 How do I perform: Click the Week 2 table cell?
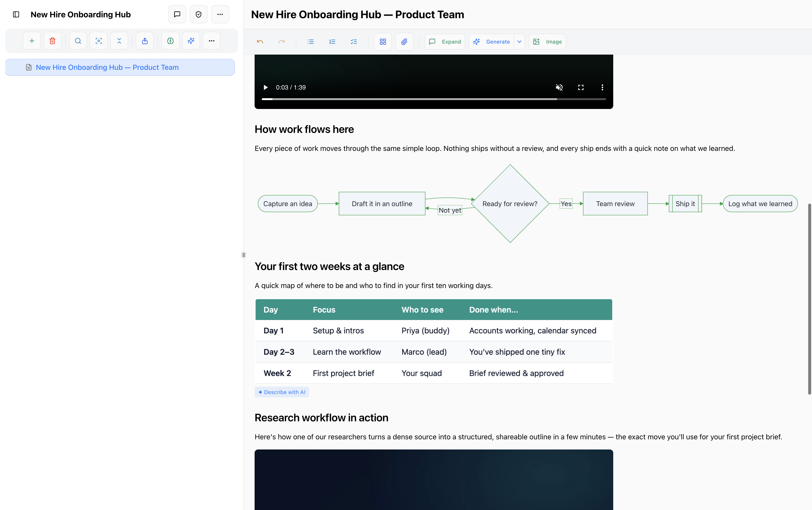pos(277,373)
